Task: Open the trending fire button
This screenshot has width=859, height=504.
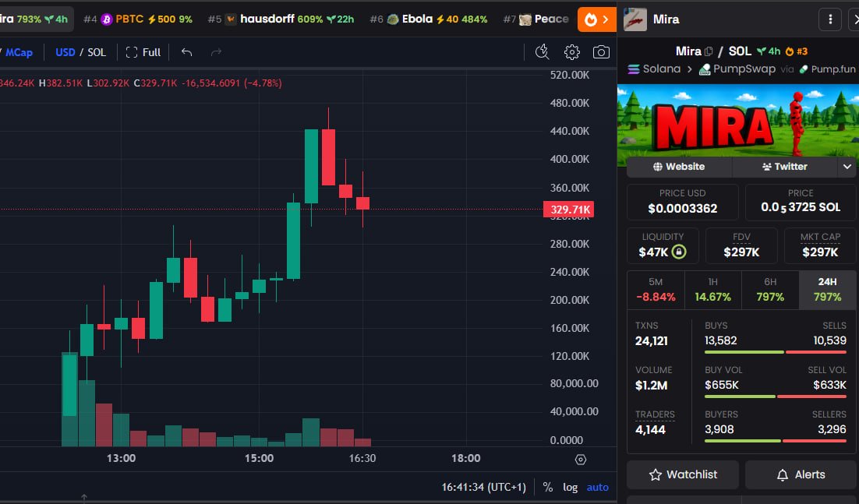Action: (x=596, y=19)
